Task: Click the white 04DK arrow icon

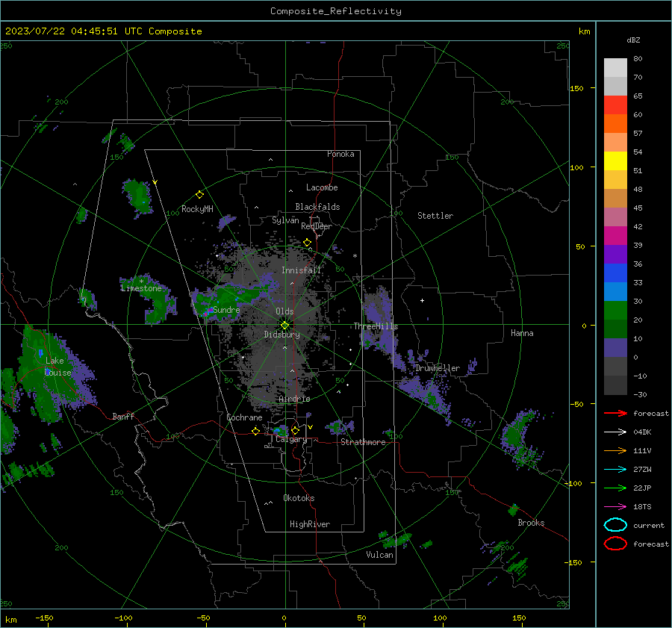Action: tap(615, 432)
